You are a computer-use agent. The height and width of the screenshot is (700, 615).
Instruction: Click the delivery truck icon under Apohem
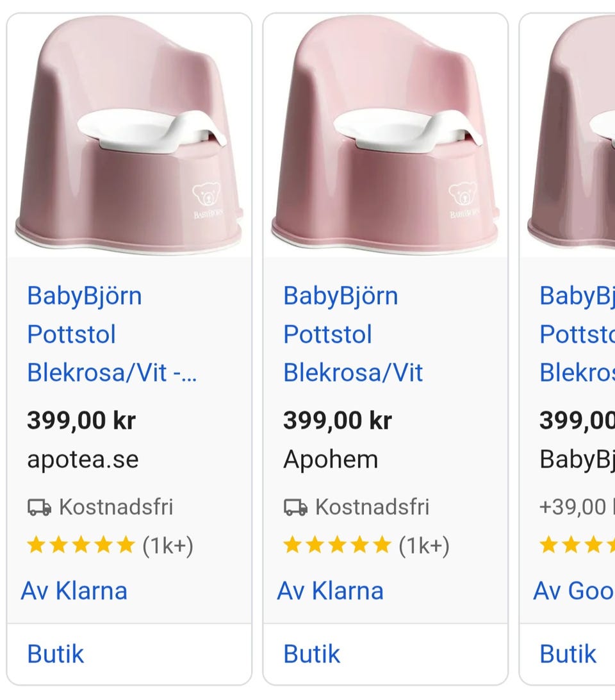coord(295,508)
